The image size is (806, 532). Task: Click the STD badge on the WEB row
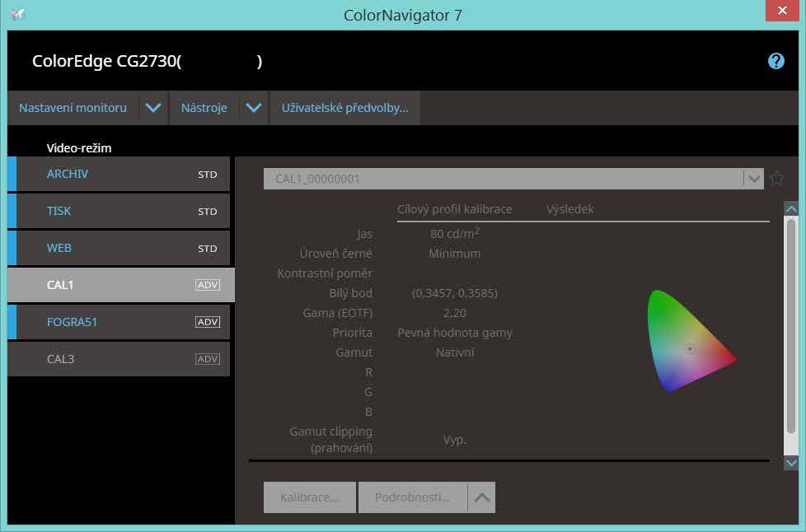(x=208, y=249)
